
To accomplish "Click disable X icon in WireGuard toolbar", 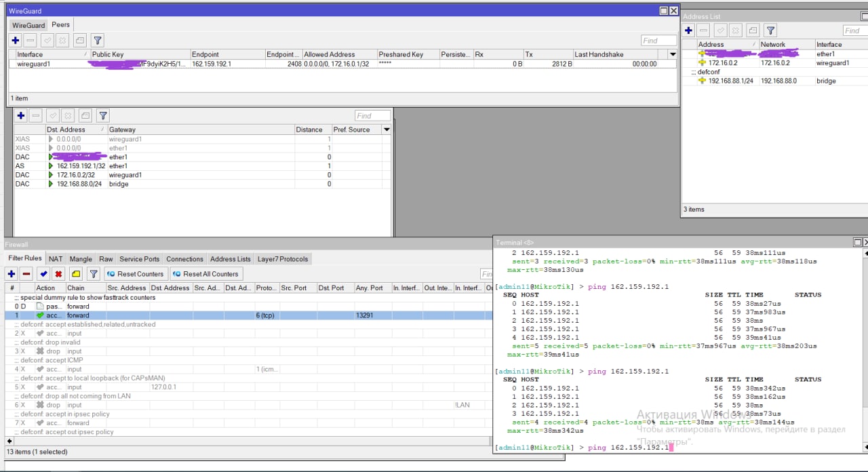I will [62, 41].
